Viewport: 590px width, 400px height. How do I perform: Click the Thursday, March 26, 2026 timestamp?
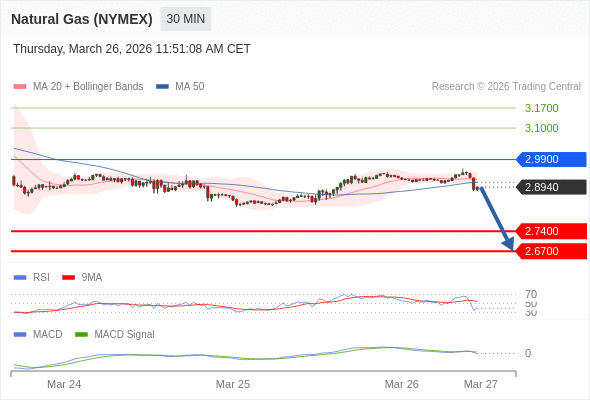pos(132,49)
